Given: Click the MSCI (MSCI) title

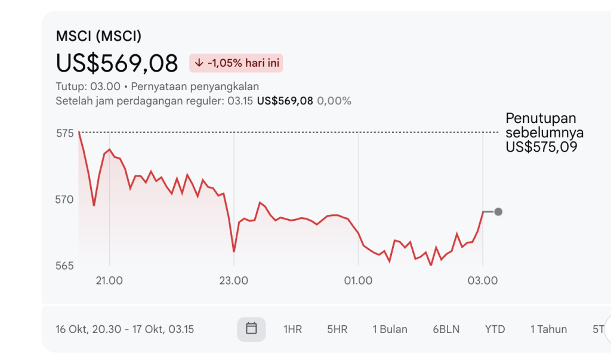Looking at the screenshot, I should 98,36.
